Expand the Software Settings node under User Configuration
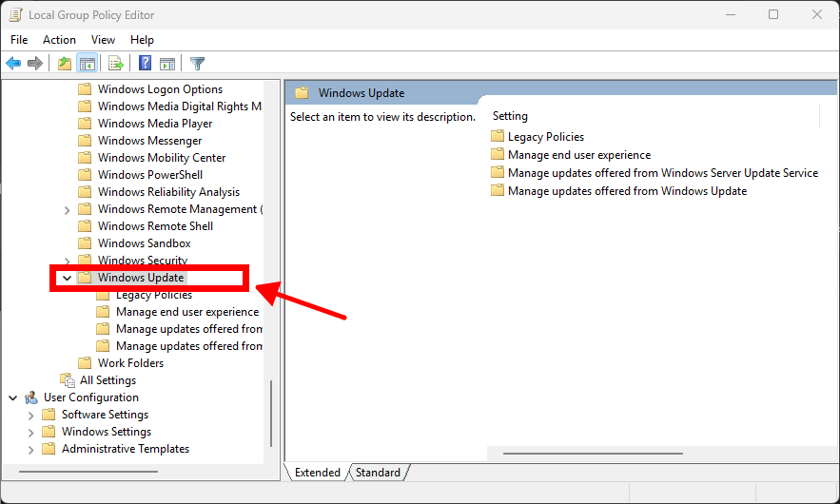The image size is (840, 504). click(30, 415)
